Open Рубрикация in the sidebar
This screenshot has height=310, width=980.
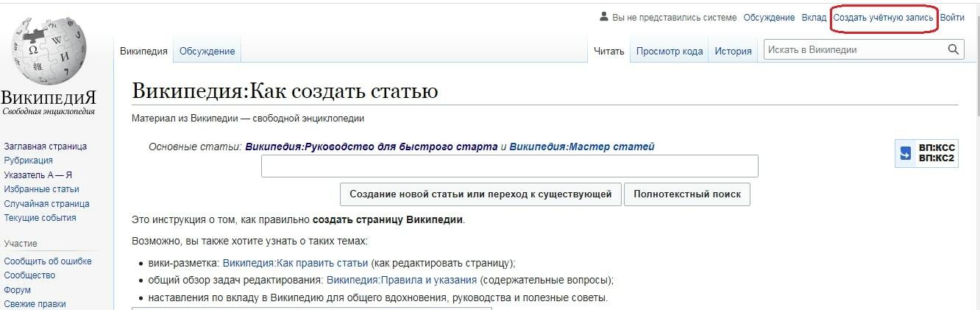(28, 161)
